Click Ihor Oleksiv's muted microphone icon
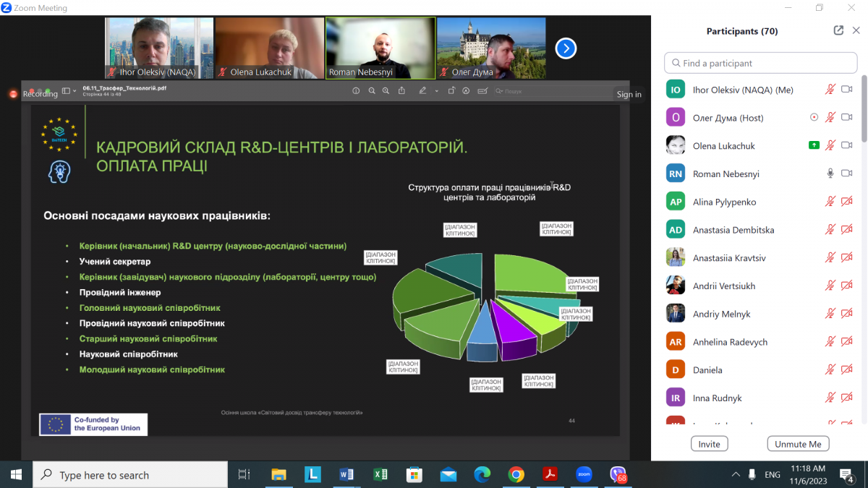This screenshot has width=868, height=488. pyautogui.click(x=830, y=90)
